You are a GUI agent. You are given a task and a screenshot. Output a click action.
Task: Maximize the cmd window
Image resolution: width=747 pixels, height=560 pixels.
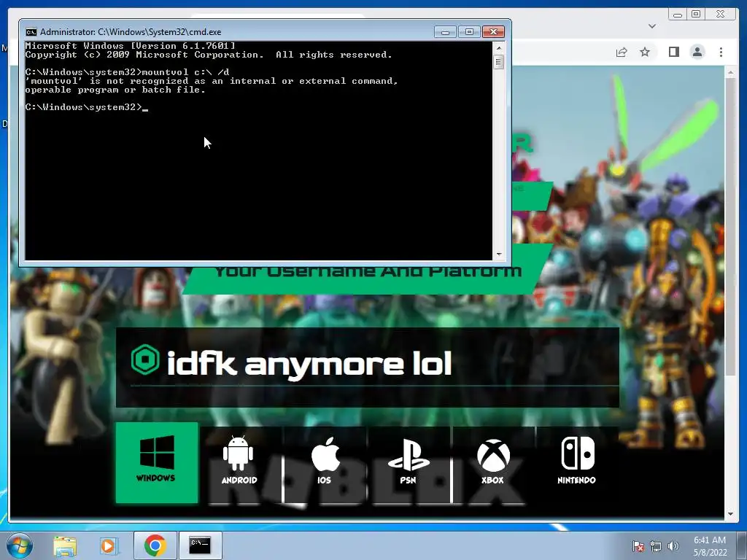pos(469,32)
